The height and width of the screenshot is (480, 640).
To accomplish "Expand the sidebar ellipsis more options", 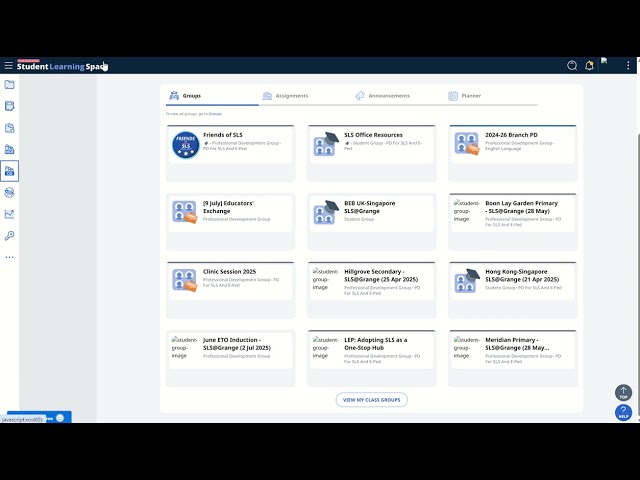I will (x=9, y=257).
